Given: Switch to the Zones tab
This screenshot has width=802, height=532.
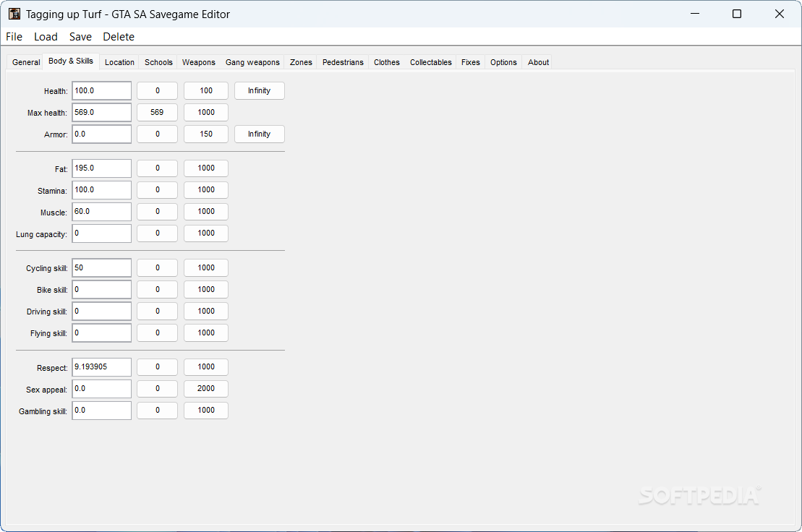Looking at the screenshot, I should 301,62.
